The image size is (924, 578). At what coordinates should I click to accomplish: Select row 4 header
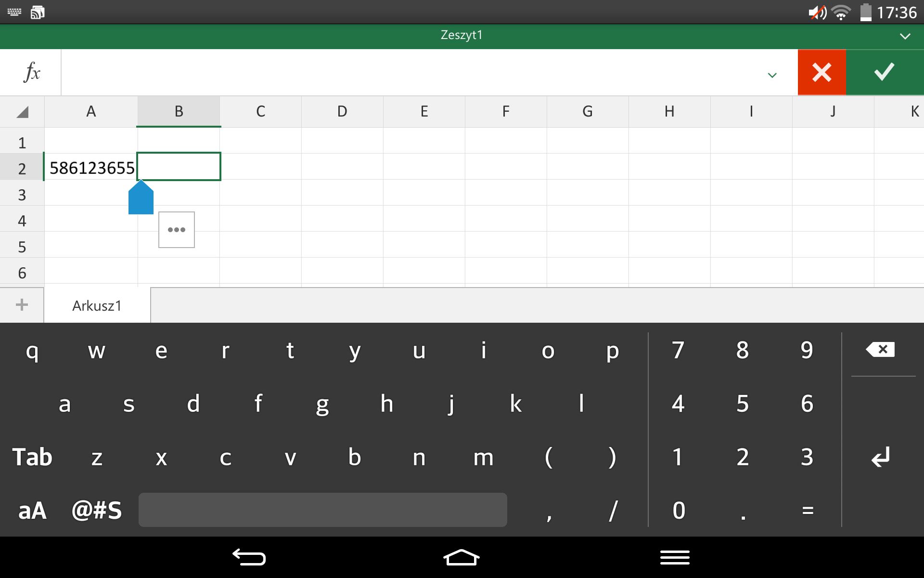[x=22, y=221]
